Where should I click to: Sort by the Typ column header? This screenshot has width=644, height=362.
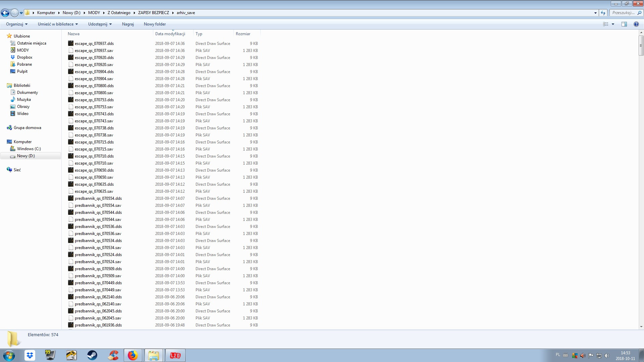[x=199, y=34]
